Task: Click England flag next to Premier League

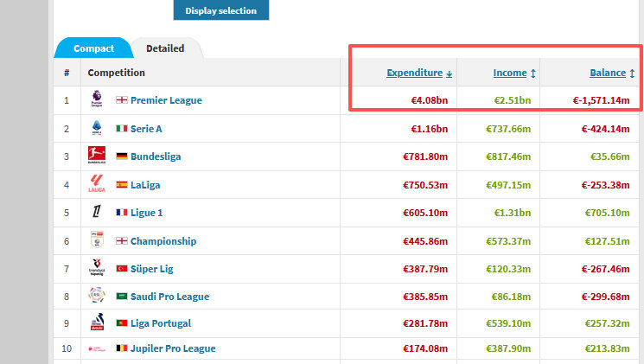Action: pos(122,99)
